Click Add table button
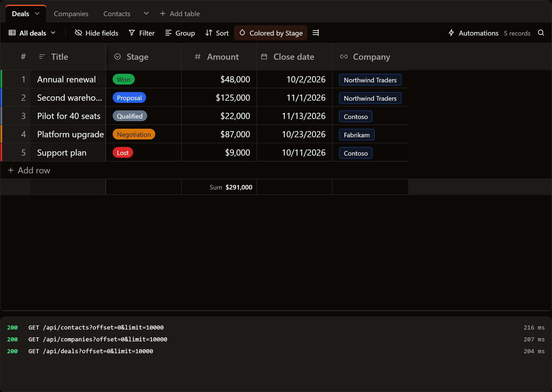This screenshot has height=392, width=552. [180, 14]
